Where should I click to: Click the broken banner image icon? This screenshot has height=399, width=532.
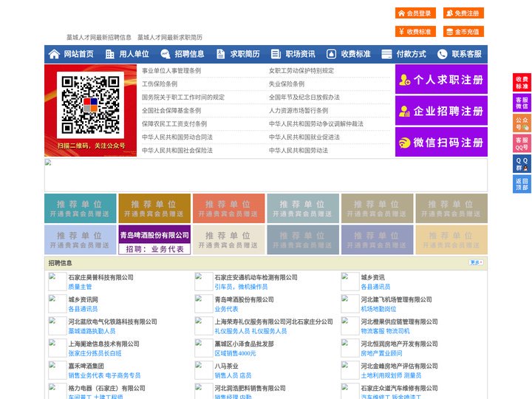pos(48,163)
